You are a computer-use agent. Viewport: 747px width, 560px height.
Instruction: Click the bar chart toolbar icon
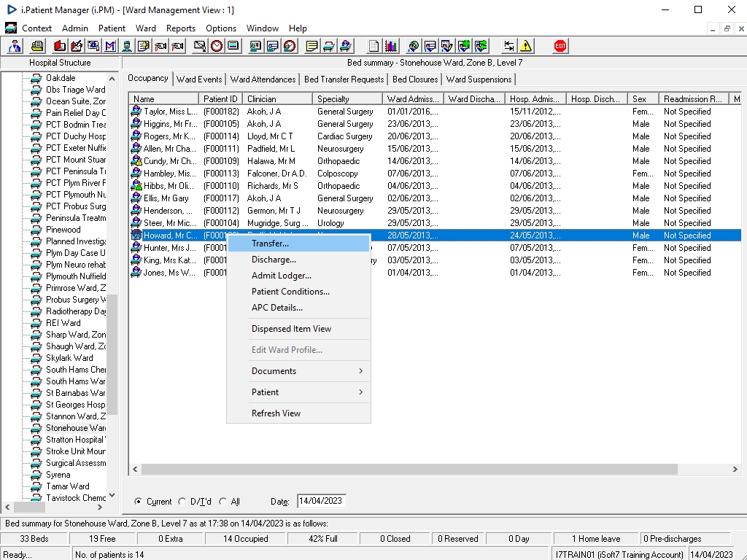click(x=391, y=46)
